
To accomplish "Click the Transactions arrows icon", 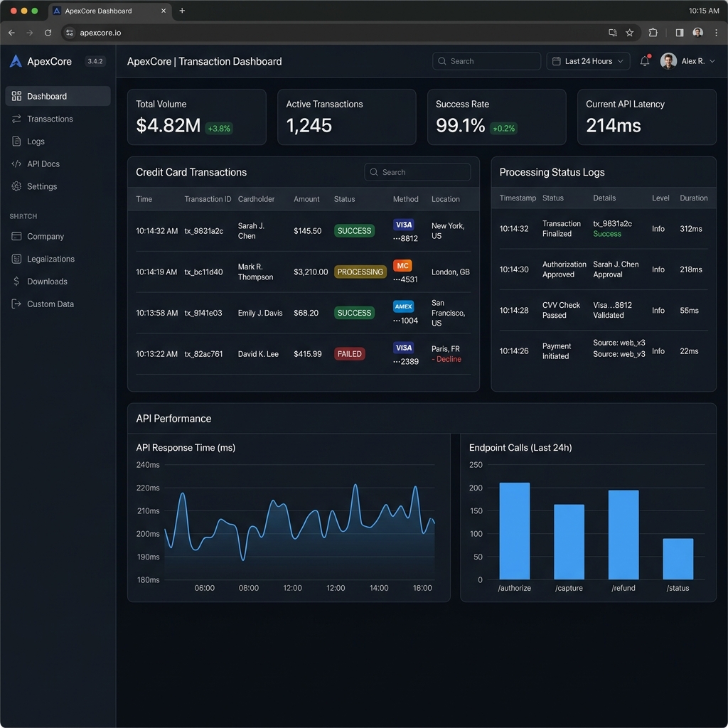I will [x=17, y=119].
